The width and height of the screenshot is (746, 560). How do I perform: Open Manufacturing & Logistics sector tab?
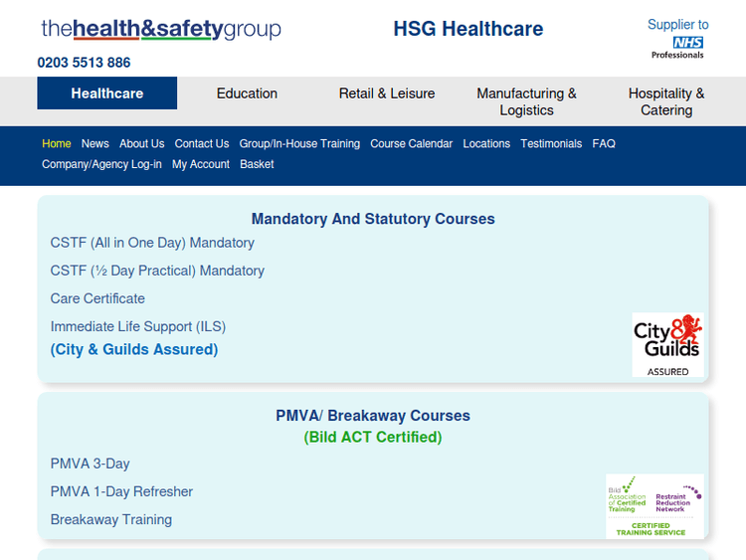526,101
